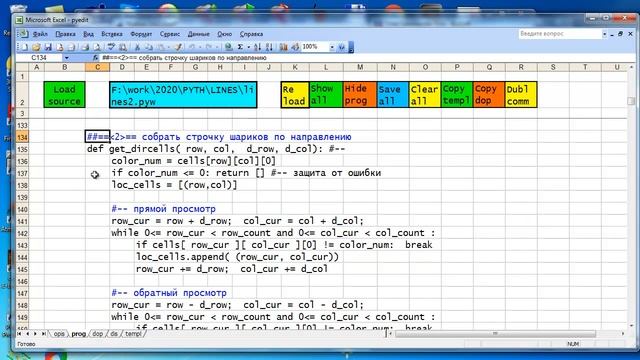Open the Формат menu
The height and width of the screenshot is (360, 640).
tap(141, 34)
